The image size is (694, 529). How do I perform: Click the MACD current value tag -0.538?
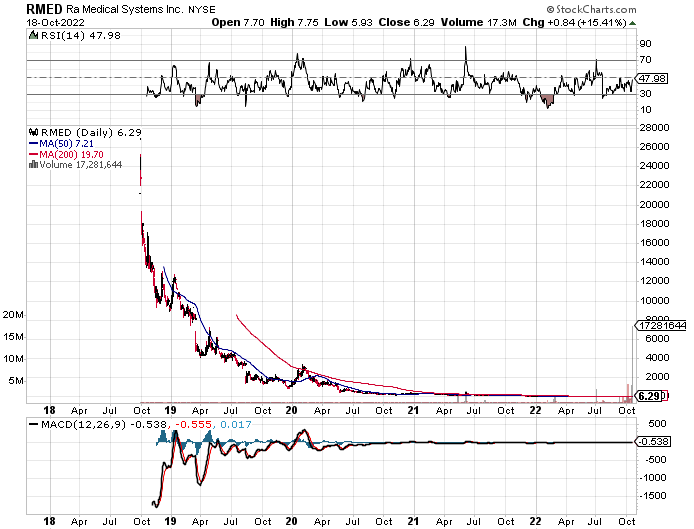(x=653, y=441)
